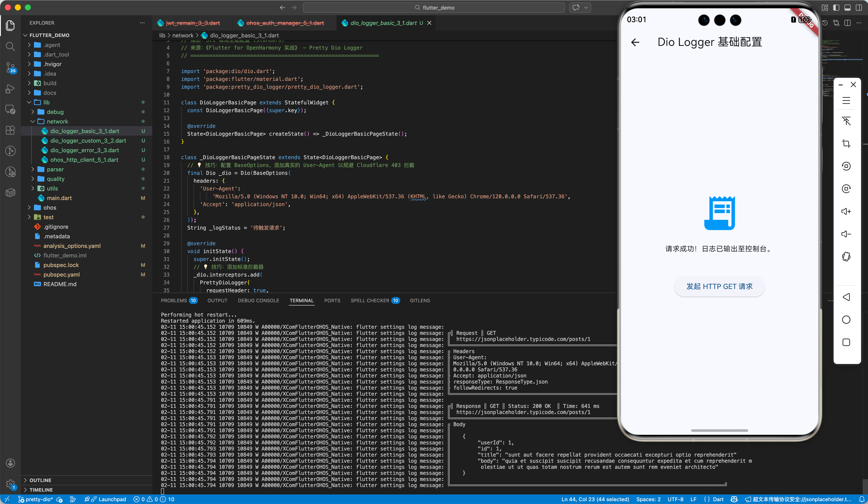868x504 pixels.
Task: Click the flutter_demo command center search box
Action: tap(434, 8)
